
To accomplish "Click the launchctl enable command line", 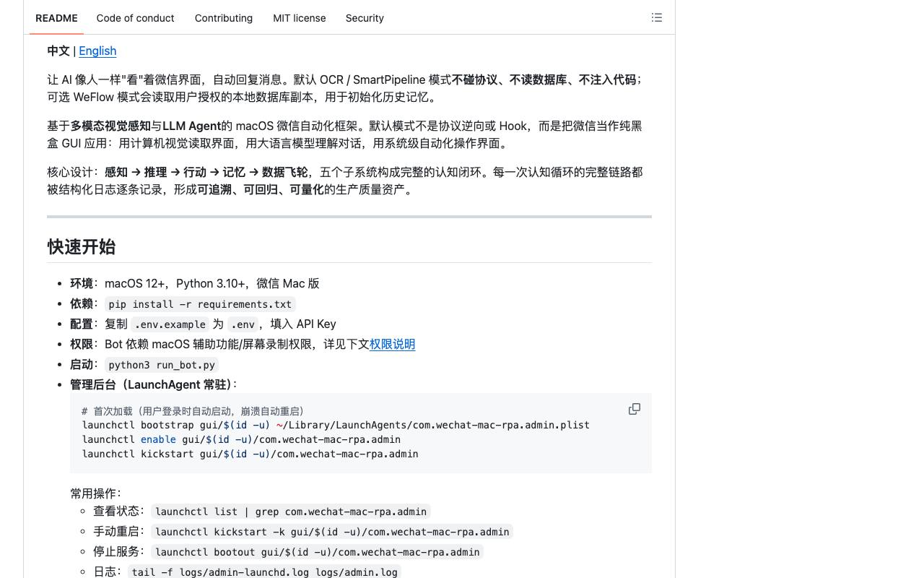I will pyautogui.click(x=241, y=439).
